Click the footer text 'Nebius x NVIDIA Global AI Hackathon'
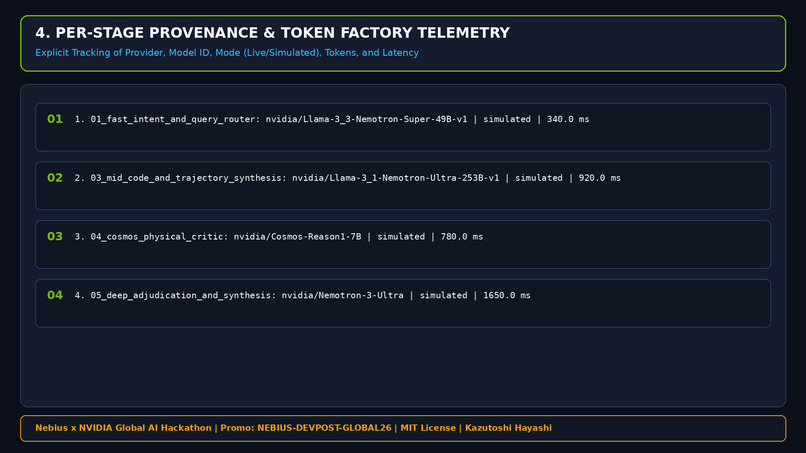The width and height of the screenshot is (806, 453). pyautogui.click(x=123, y=428)
